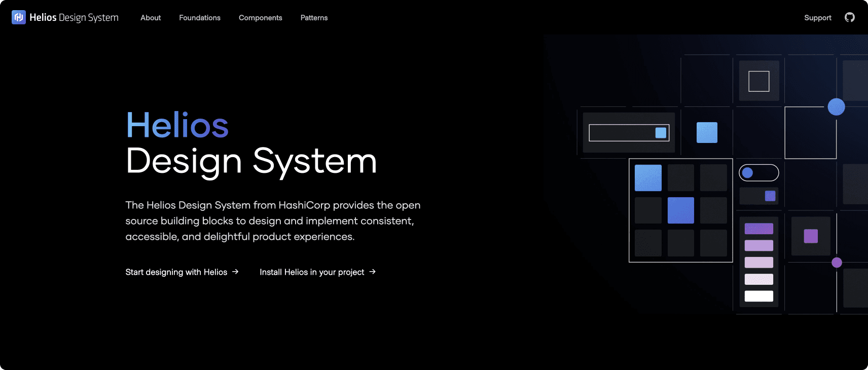Image resolution: width=868 pixels, height=370 pixels.
Task: Click Start designing with Helios link
Action: (x=176, y=272)
